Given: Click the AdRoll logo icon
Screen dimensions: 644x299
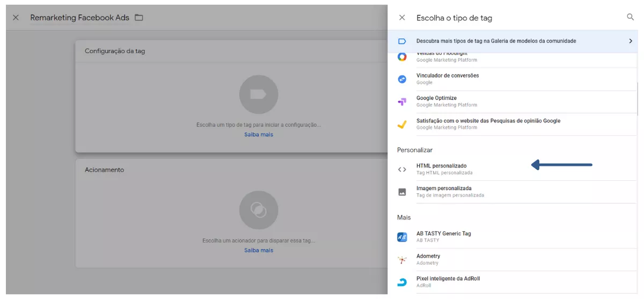Looking at the screenshot, I should click(x=402, y=282).
